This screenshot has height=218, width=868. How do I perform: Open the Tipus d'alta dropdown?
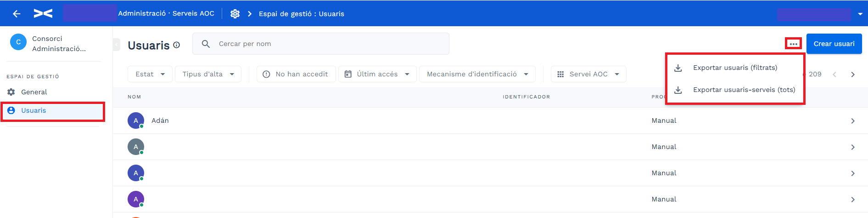pyautogui.click(x=208, y=74)
